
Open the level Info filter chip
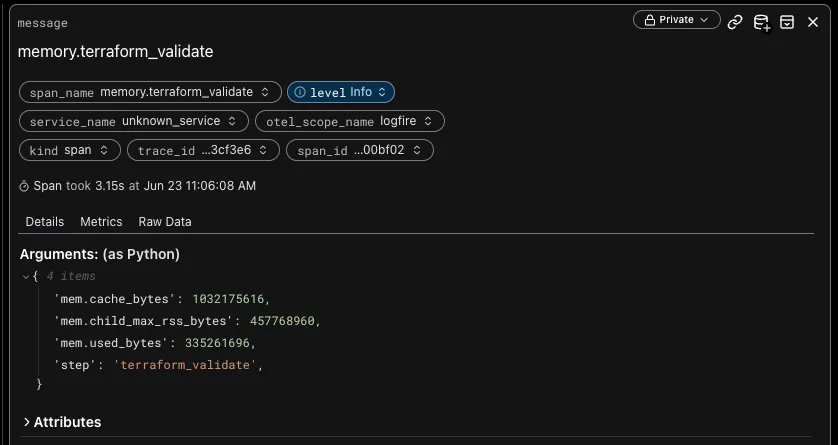(x=341, y=92)
